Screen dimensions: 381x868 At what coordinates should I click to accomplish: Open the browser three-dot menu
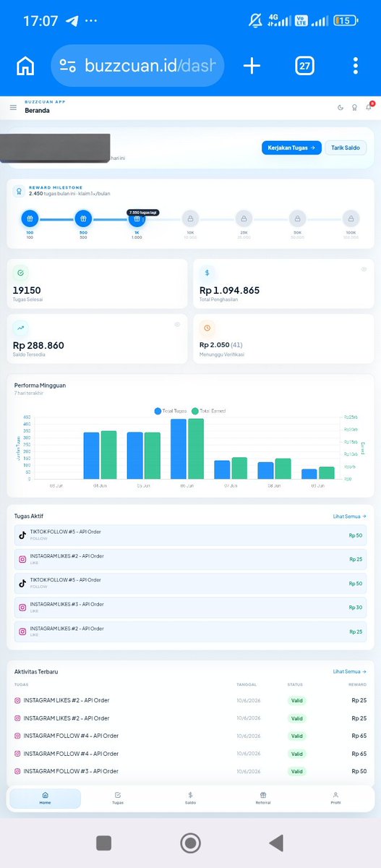click(356, 67)
